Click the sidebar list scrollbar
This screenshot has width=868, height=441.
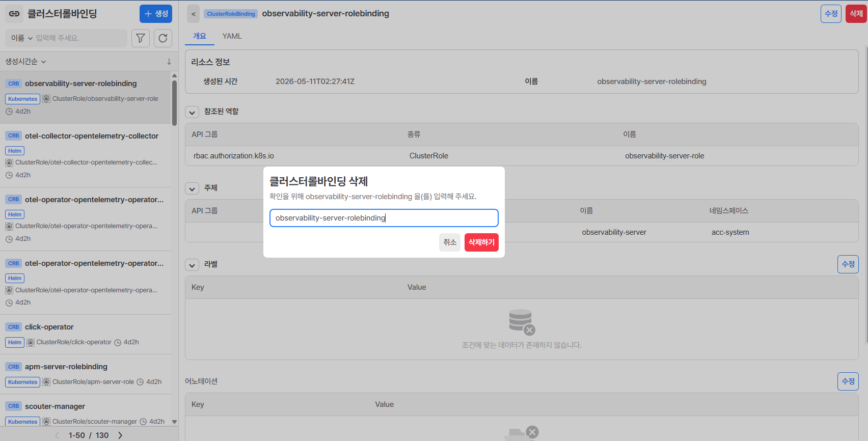point(174,103)
